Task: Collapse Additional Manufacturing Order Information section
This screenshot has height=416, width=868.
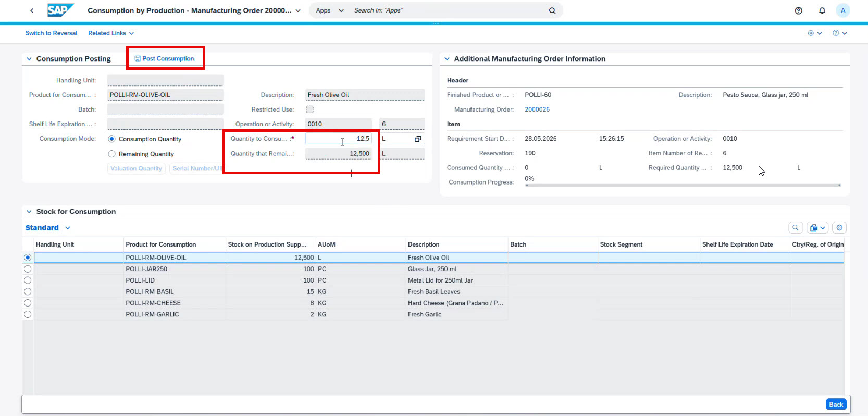Action: point(447,59)
